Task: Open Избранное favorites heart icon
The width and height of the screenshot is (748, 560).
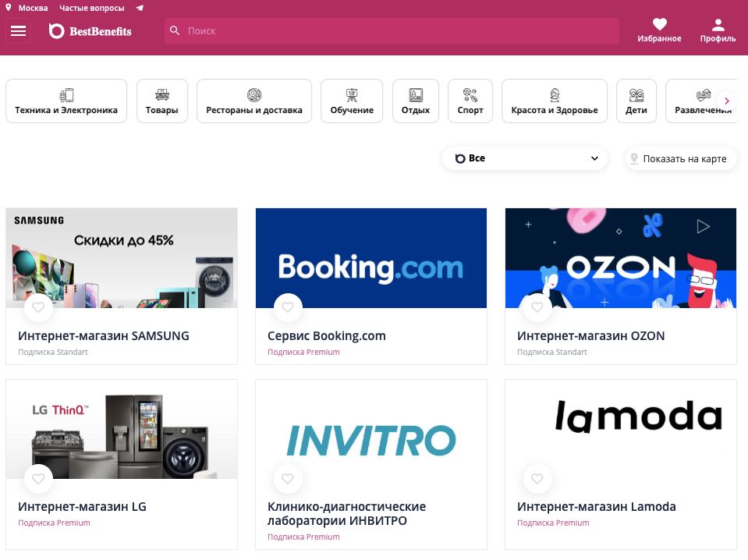Action: coord(659,24)
